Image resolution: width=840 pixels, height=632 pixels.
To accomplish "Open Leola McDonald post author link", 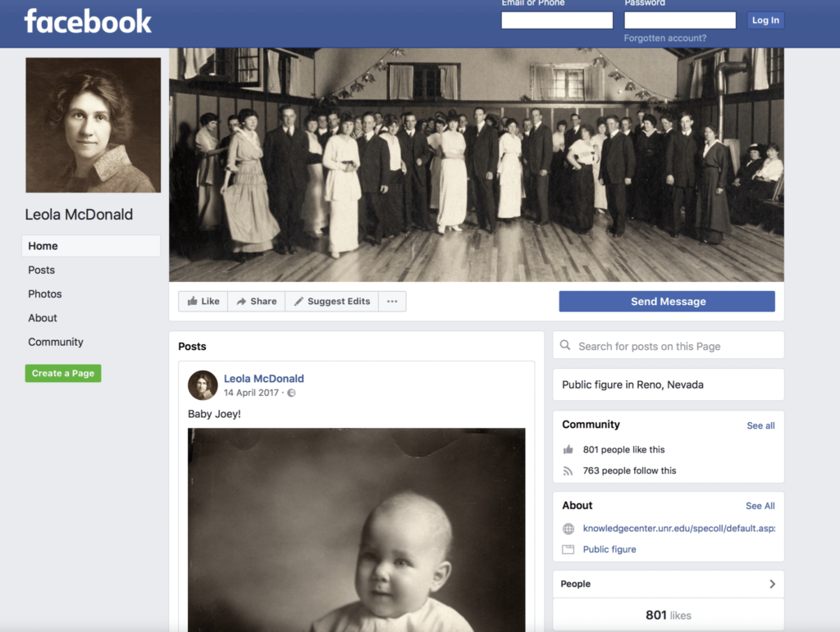I will pyautogui.click(x=263, y=379).
